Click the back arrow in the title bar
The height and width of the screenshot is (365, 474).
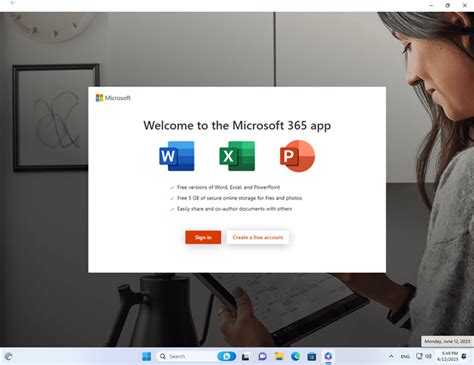[13, 3]
